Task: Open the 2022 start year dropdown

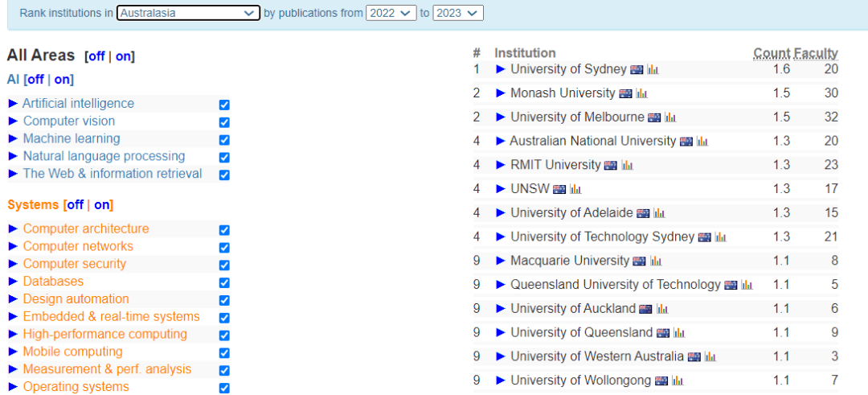Action: [391, 13]
